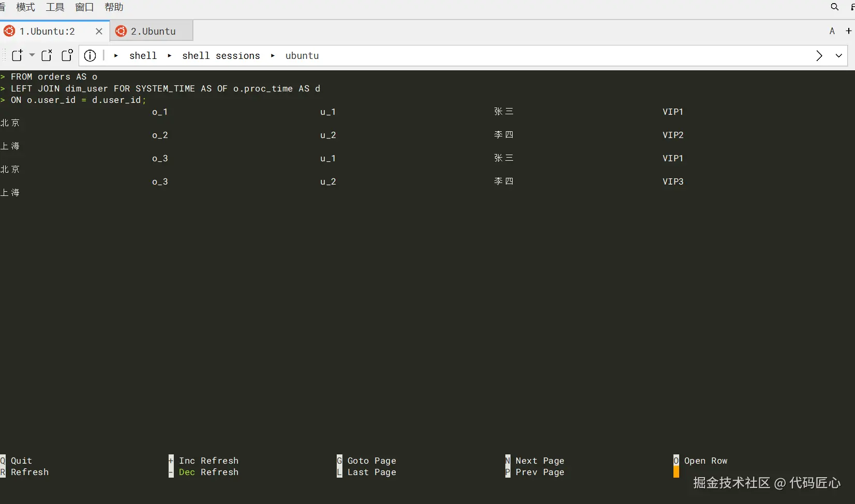Click the FROM orders AS o line
855x504 pixels.
pos(54,77)
